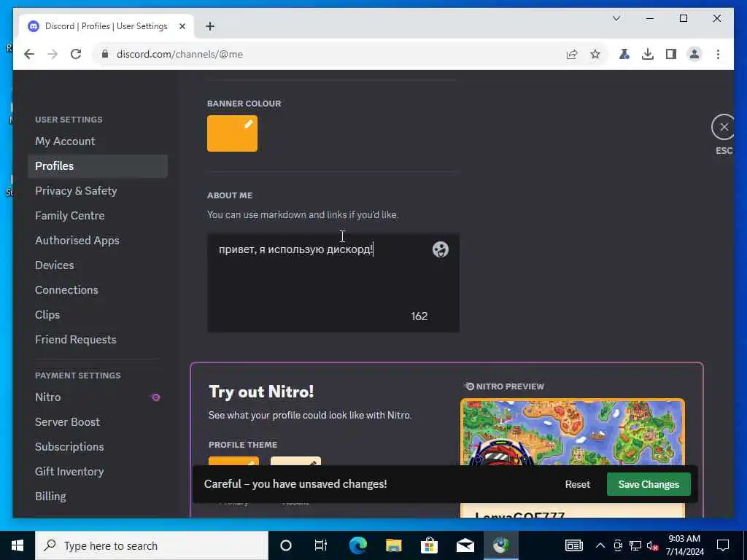
Task: Click the browser address bar URL
Action: (180, 54)
